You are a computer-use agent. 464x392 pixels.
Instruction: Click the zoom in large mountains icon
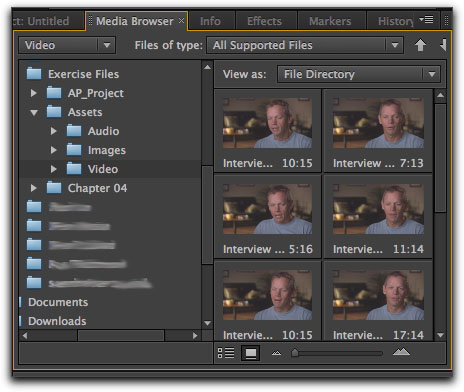click(x=401, y=352)
